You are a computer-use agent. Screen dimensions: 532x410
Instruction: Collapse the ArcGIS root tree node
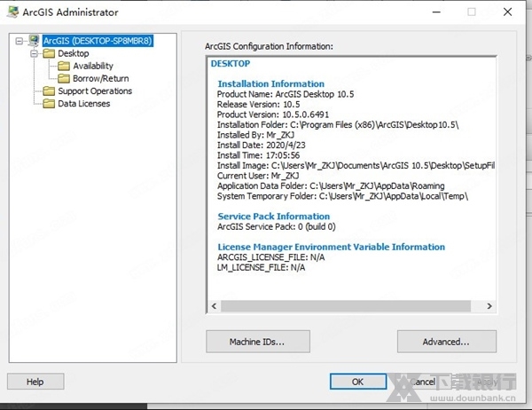coord(20,41)
